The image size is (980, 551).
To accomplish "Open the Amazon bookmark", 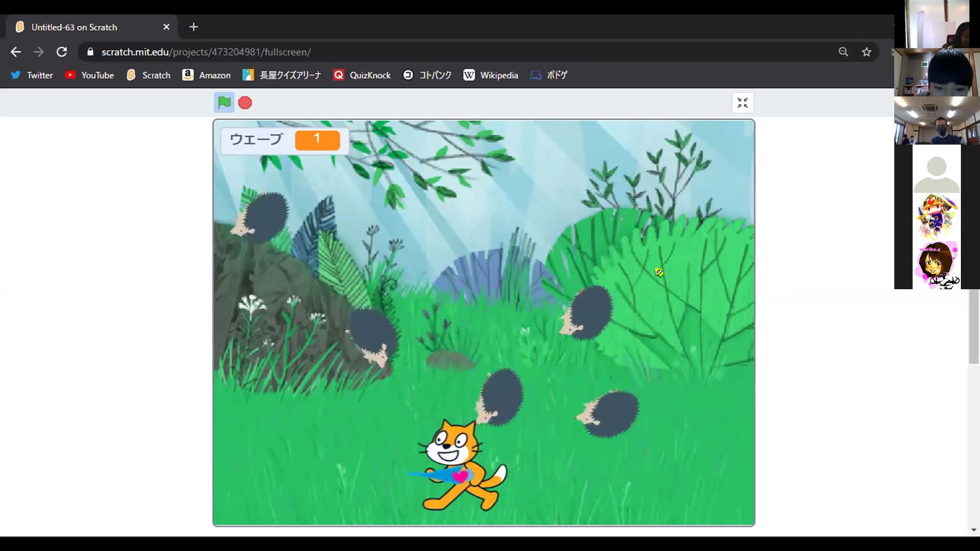I will coord(206,75).
